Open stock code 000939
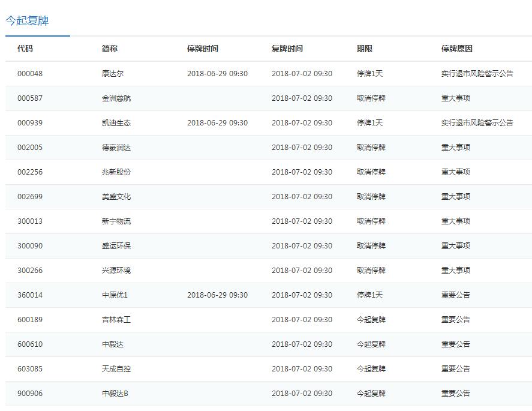This screenshot has height=411, width=532. click(x=30, y=123)
